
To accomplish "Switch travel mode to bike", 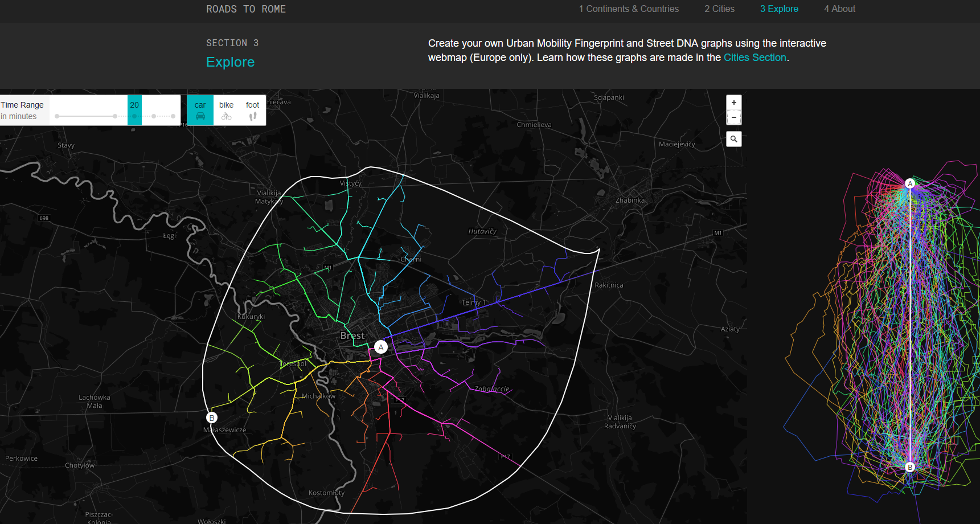I will (x=227, y=110).
